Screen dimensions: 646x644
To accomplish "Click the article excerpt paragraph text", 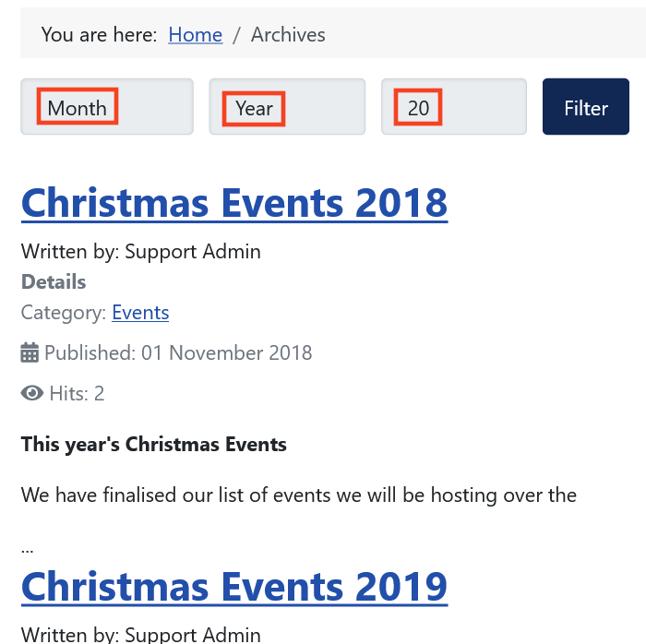I will pyautogui.click(x=299, y=495).
